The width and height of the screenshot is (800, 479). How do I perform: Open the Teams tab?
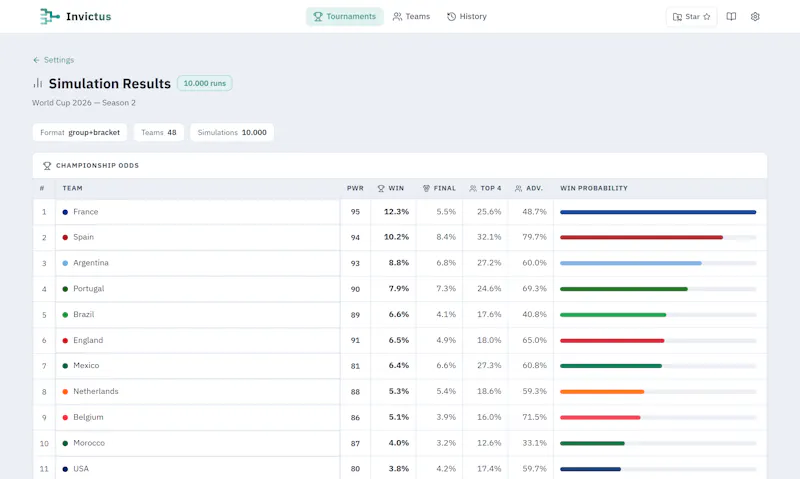411,17
